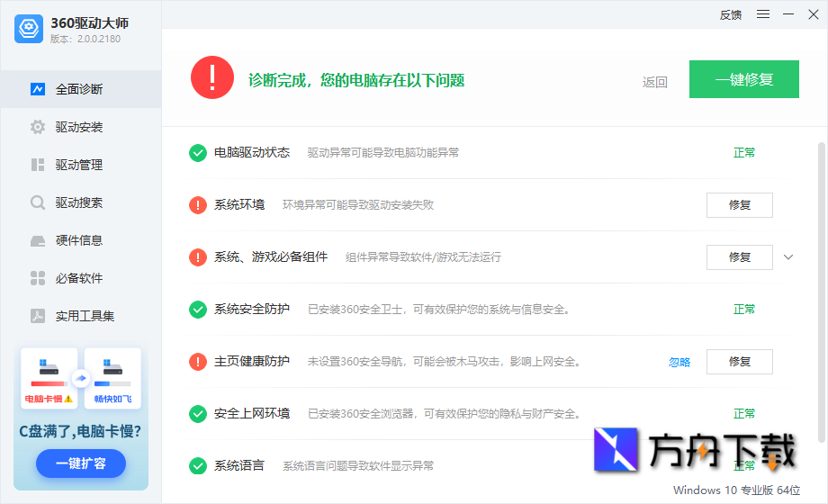This screenshot has width=828, height=504.
Task: Open the 实用工具集 page
Action: [x=81, y=316]
